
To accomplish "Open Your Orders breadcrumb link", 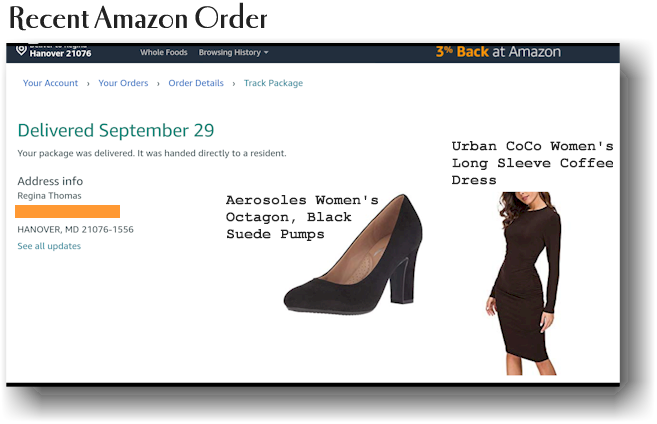I will (x=123, y=83).
